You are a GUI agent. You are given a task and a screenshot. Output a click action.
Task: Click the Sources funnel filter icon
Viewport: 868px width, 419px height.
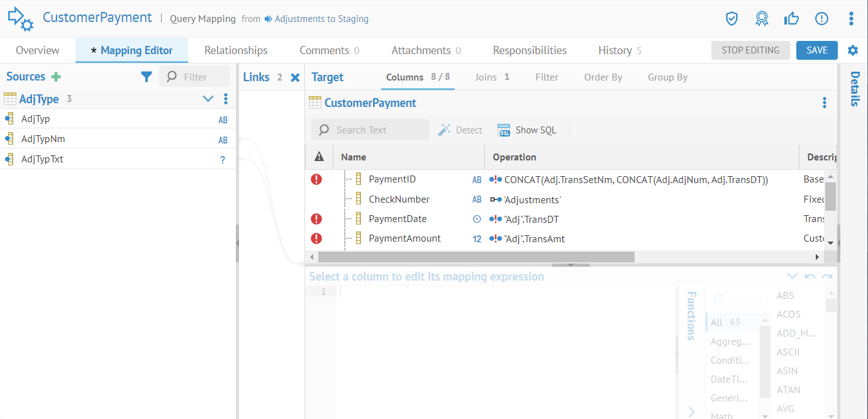[147, 77]
